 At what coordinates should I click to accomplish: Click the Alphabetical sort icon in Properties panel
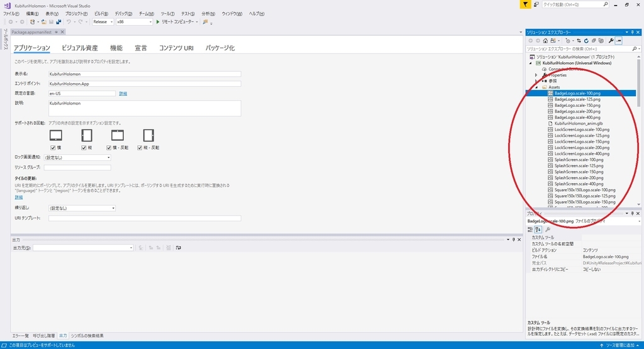tap(538, 230)
